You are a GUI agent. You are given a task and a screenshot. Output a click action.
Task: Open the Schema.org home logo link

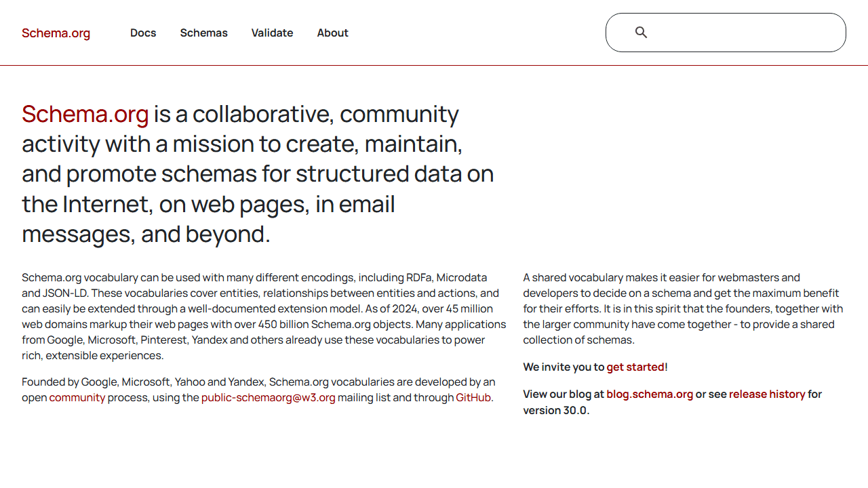point(56,33)
